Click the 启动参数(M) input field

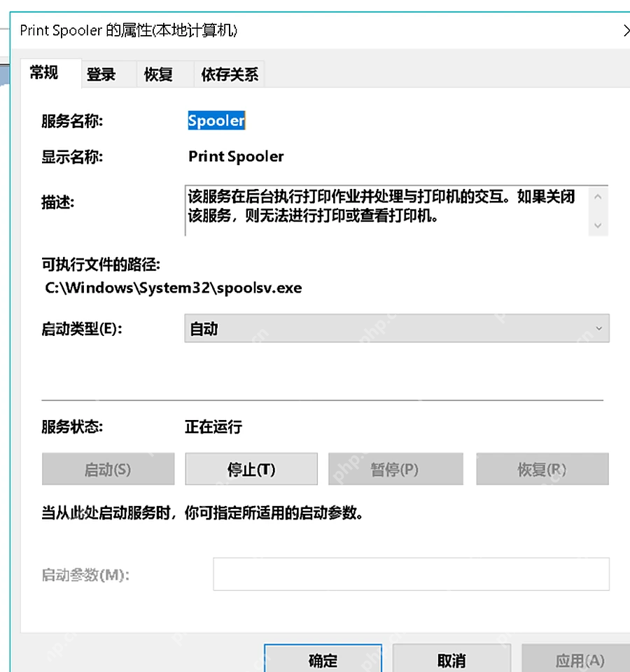(x=412, y=574)
